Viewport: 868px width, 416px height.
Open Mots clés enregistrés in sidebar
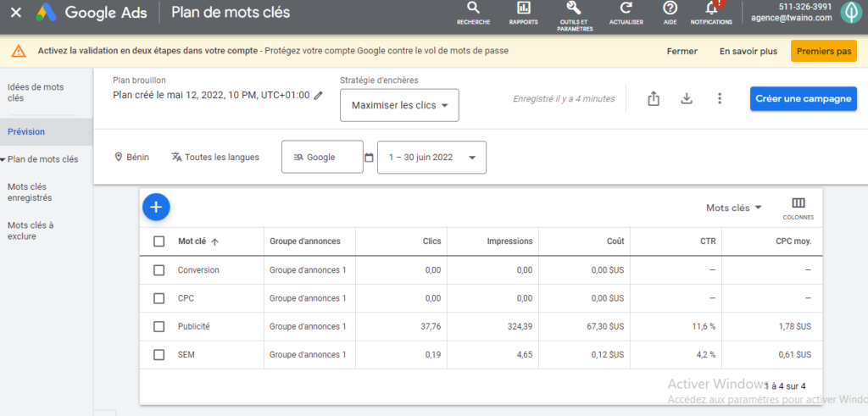(x=30, y=191)
